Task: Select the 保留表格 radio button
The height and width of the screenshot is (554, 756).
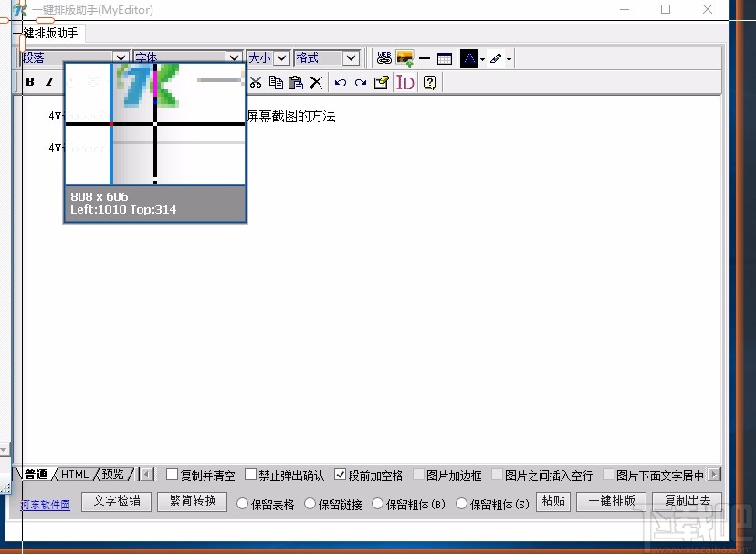Action: point(242,501)
